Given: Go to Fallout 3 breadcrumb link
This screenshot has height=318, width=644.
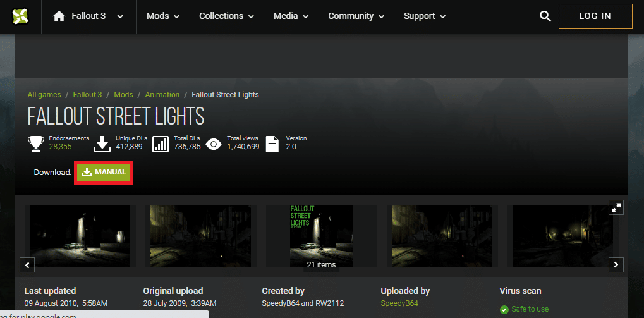Looking at the screenshot, I should [87, 95].
